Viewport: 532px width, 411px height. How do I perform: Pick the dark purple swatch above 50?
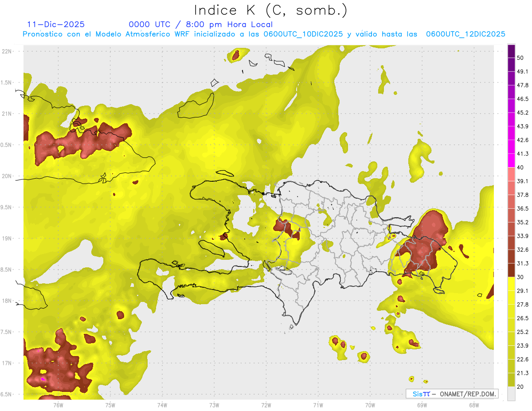(x=511, y=51)
